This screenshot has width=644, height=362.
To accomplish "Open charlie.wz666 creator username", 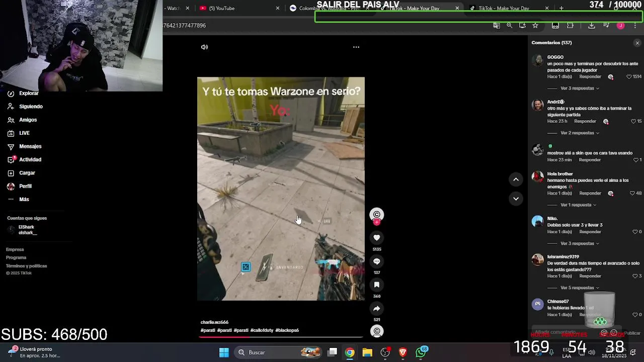I will tap(214, 322).
